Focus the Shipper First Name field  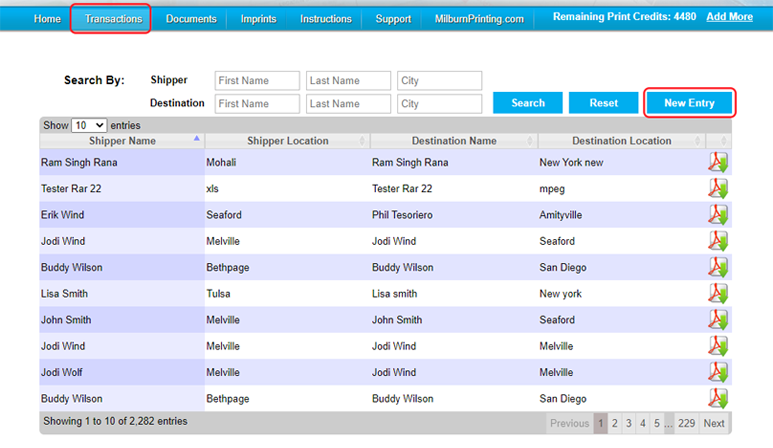point(257,81)
